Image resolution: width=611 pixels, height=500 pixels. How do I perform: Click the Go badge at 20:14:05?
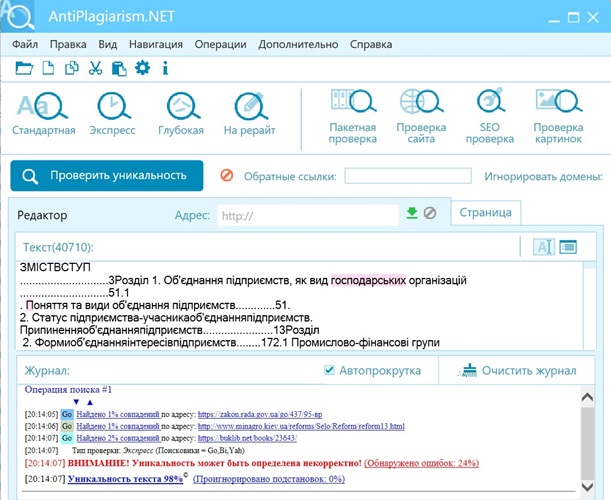coord(67,414)
